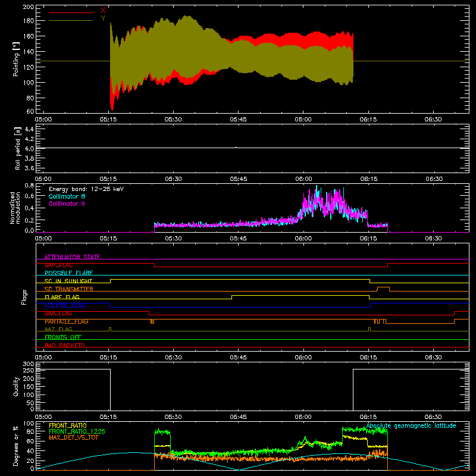This screenshot has width=476, height=476.
Task: Click the 06:15 label under modulation plot
Action: [x=368, y=239]
